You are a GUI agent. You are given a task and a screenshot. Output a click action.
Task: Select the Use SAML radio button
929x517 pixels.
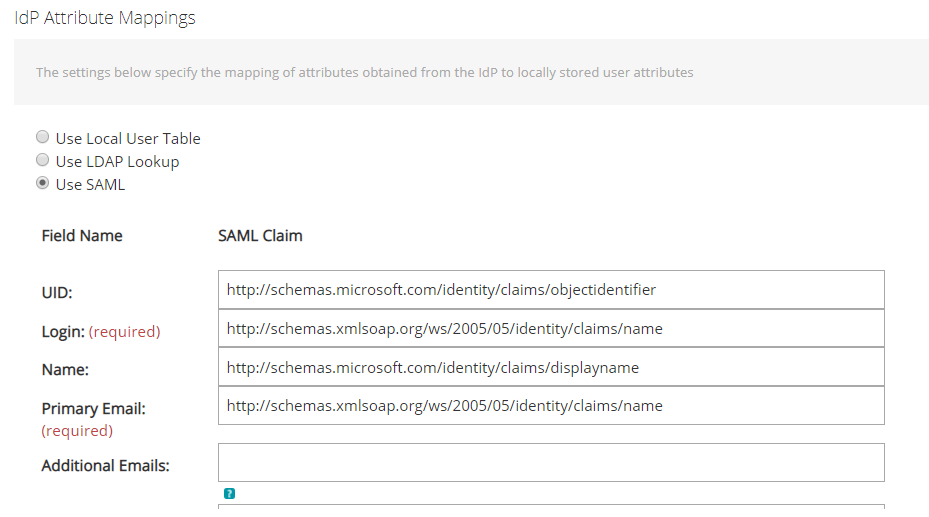pyautogui.click(x=43, y=183)
